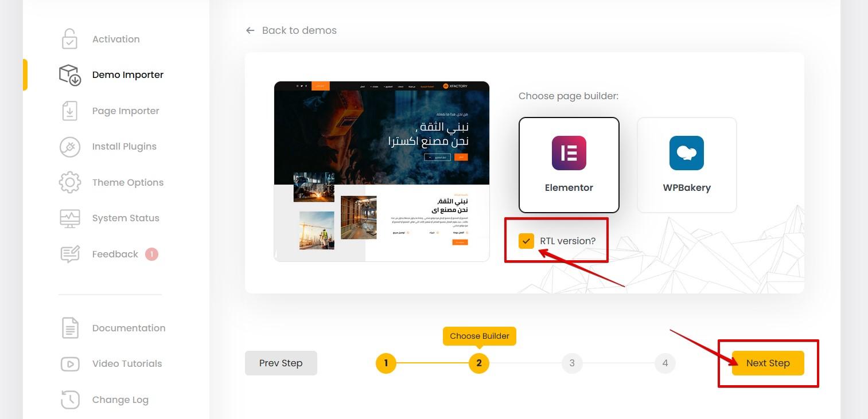
Task: Open the Feedback pencil note icon
Action: pos(70,254)
